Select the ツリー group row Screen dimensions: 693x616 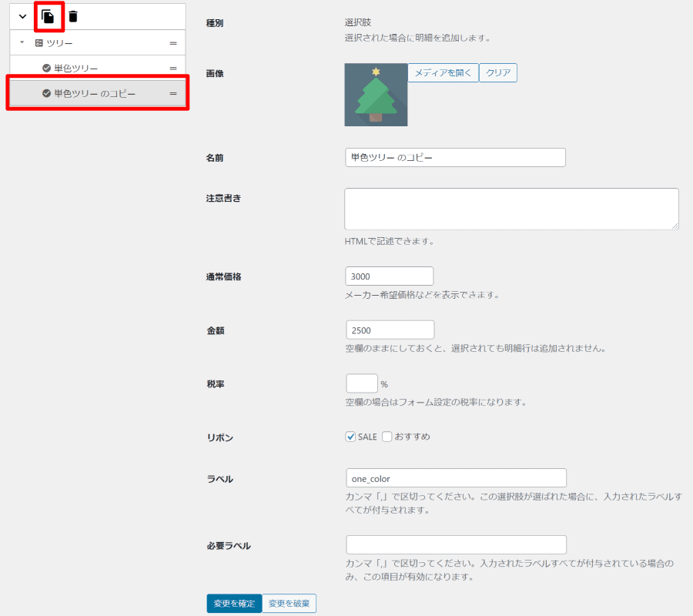coord(97,43)
